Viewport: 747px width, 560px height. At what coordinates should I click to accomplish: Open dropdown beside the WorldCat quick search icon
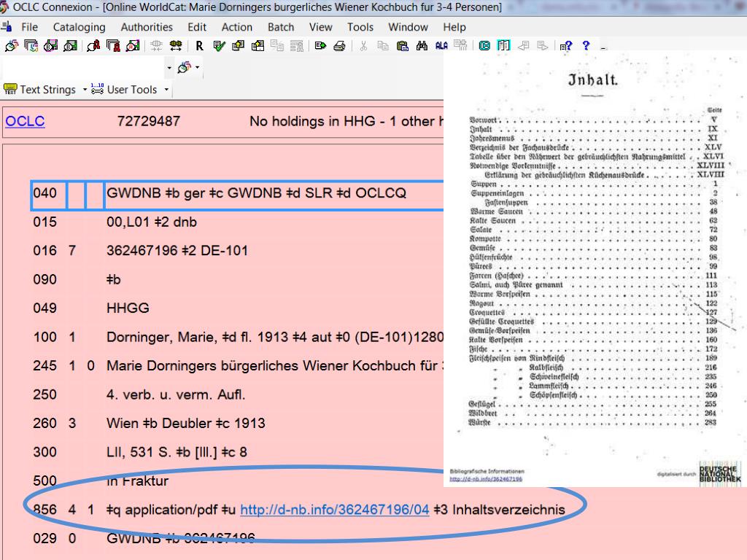pos(197,68)
